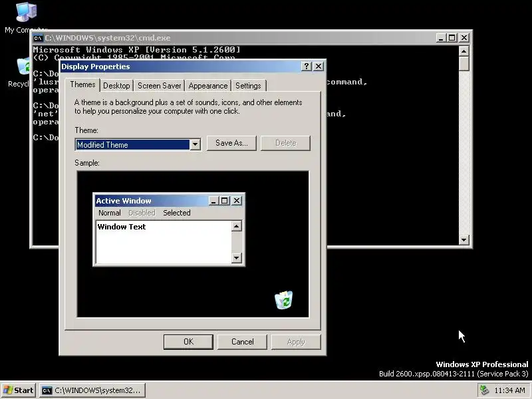Open the Appearance tab
The image size is (532, 399).
click(208, 86)
